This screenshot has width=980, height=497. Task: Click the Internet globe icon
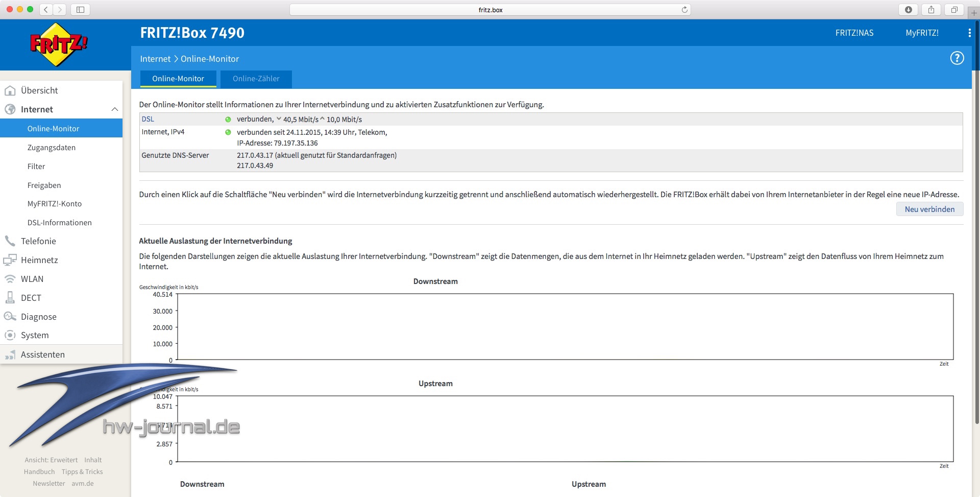point(10,109)
